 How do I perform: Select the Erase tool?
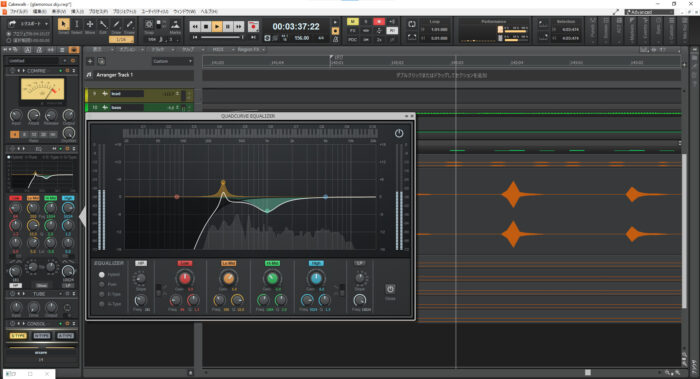129,24
